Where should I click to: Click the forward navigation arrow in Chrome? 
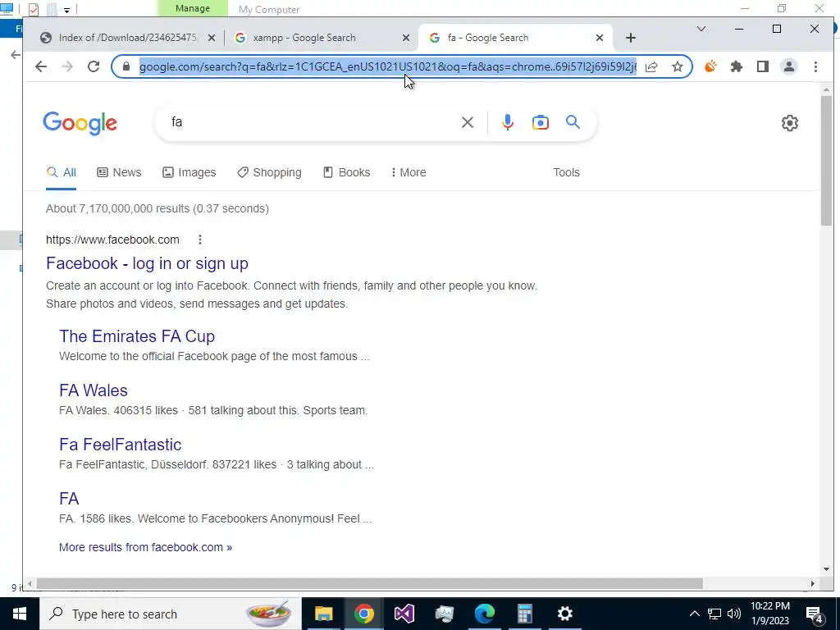pos(67,66)
